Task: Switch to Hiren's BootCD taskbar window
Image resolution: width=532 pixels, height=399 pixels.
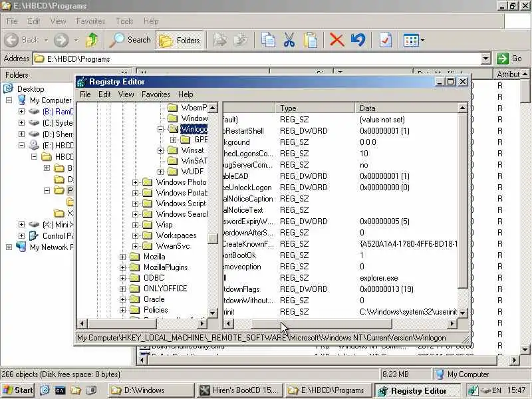Action: coord(239,390)
